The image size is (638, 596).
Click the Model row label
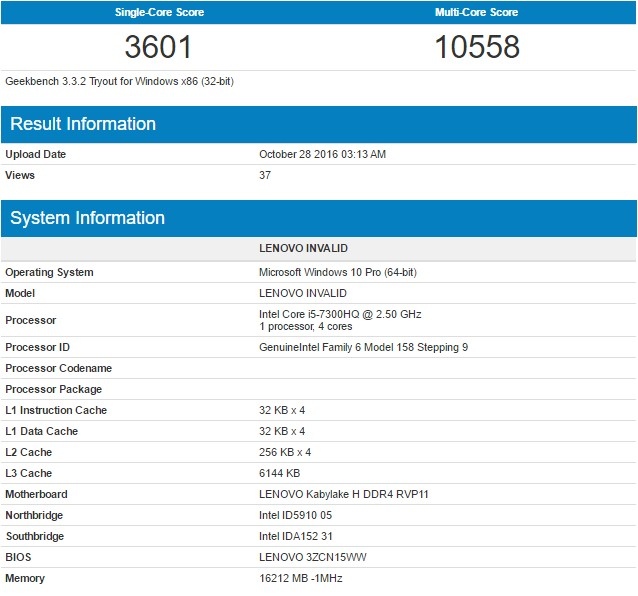(x=20, y=293)
